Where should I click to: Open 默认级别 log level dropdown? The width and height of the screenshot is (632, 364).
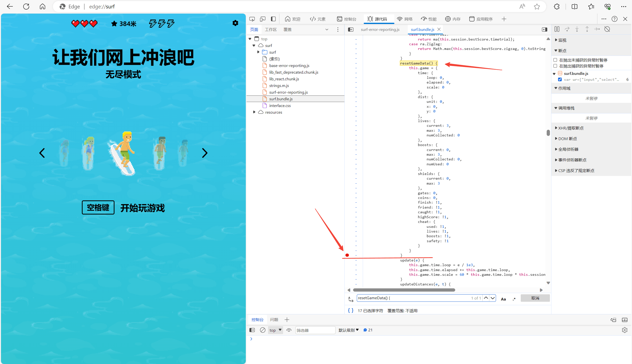[349, 330]
